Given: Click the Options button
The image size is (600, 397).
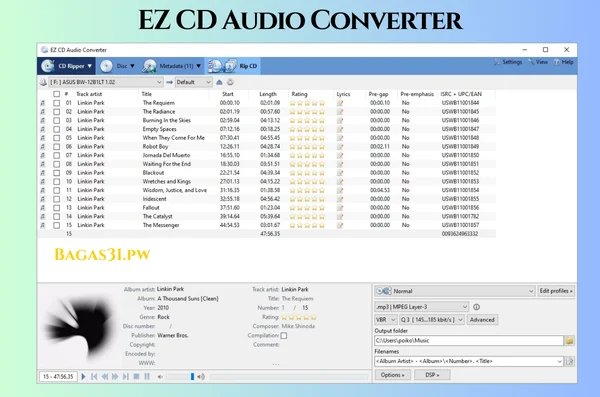Looking at the screenshot, I should 393,375.
